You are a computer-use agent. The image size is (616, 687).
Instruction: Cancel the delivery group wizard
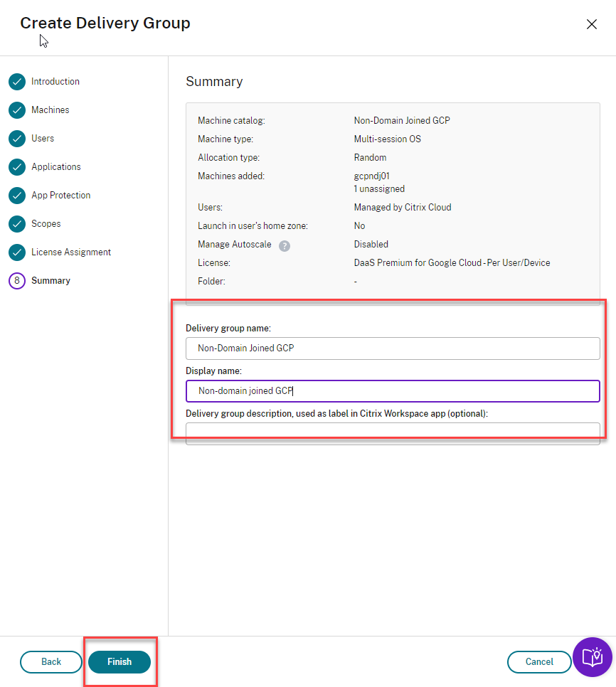pyautogui.click(x=539, y=661)
